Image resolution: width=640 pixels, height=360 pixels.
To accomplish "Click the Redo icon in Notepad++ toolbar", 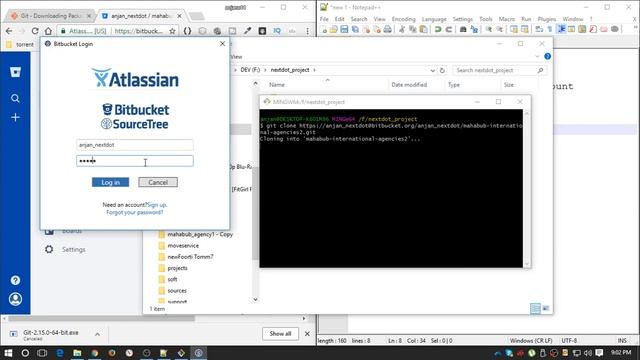I will (448, 29).
